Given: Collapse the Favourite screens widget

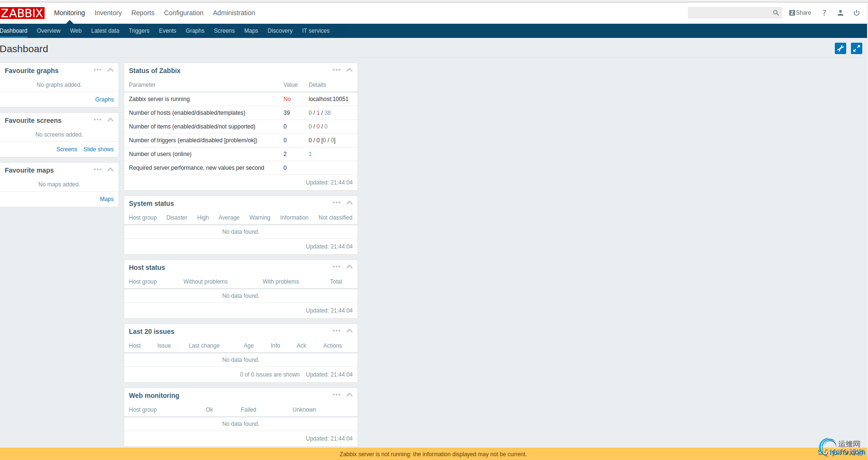Looking at the screenshot, I should pyautogui.click(x=110, y=120).
